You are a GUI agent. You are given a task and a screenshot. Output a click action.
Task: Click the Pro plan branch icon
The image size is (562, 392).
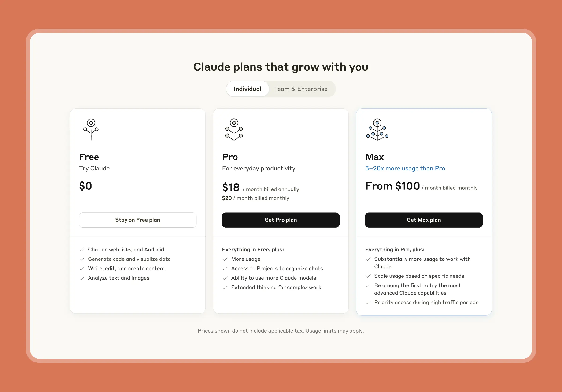[233, 130]
